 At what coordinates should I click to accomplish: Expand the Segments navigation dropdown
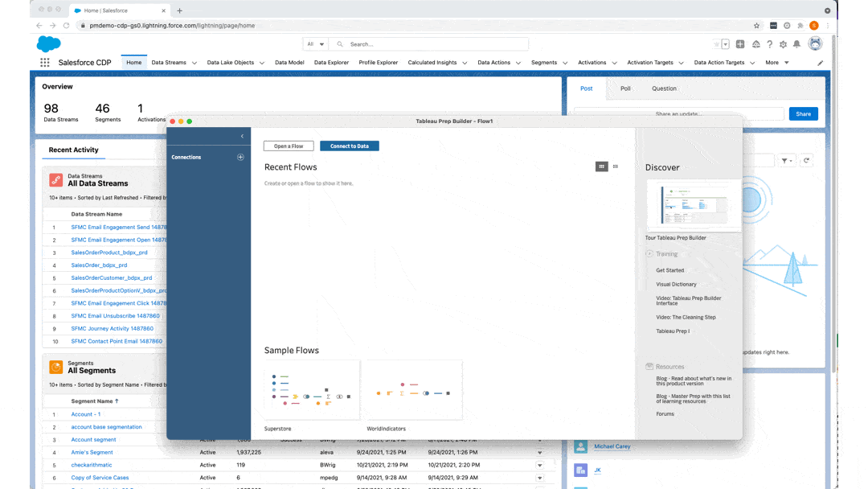[x=565, y=63]
